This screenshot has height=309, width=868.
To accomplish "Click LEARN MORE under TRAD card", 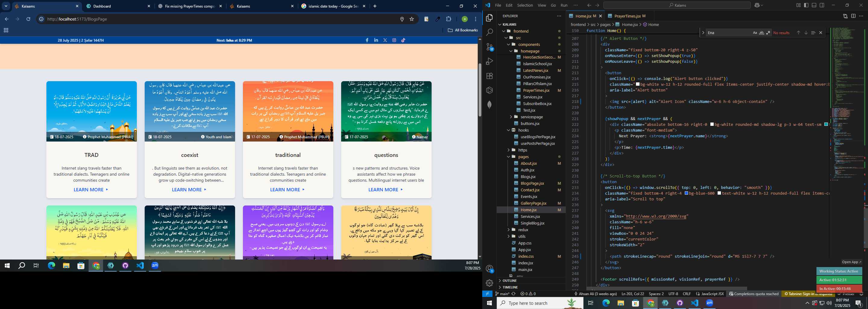I will tap(91, 190).
